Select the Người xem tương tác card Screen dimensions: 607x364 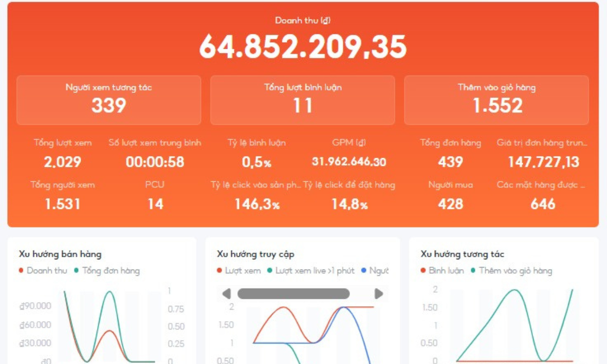point(108,100)
